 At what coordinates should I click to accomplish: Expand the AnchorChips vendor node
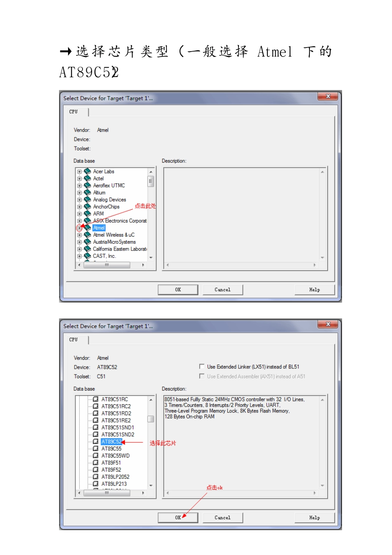click(79, 206)
